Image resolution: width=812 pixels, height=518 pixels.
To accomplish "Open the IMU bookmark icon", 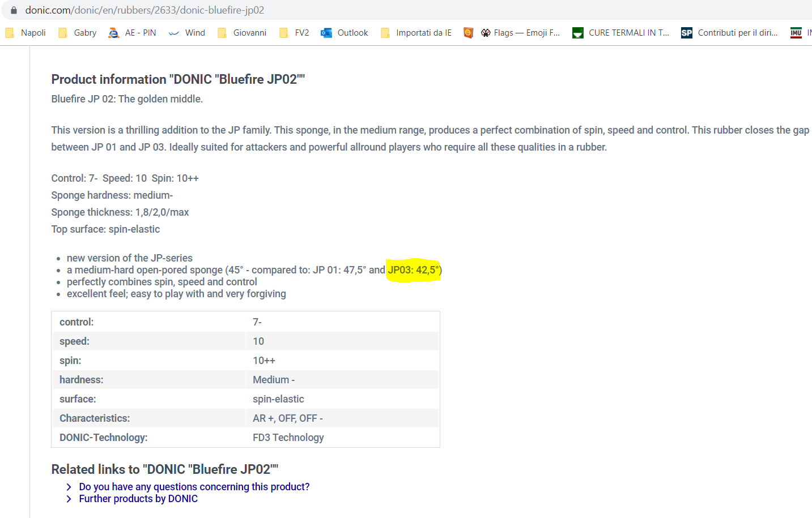I will pos(796,33).
